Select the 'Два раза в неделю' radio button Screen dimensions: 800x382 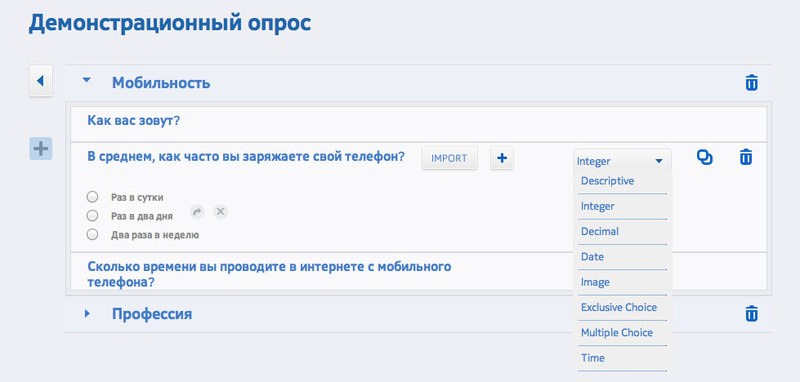[x=92, y=235]
